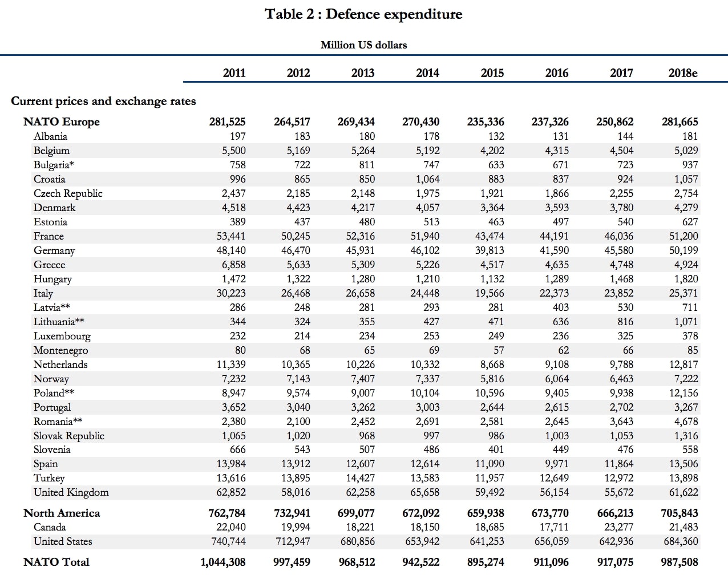Select the United States row label
This screenshot has height=575, width=728.
click(x=63, y=541)
